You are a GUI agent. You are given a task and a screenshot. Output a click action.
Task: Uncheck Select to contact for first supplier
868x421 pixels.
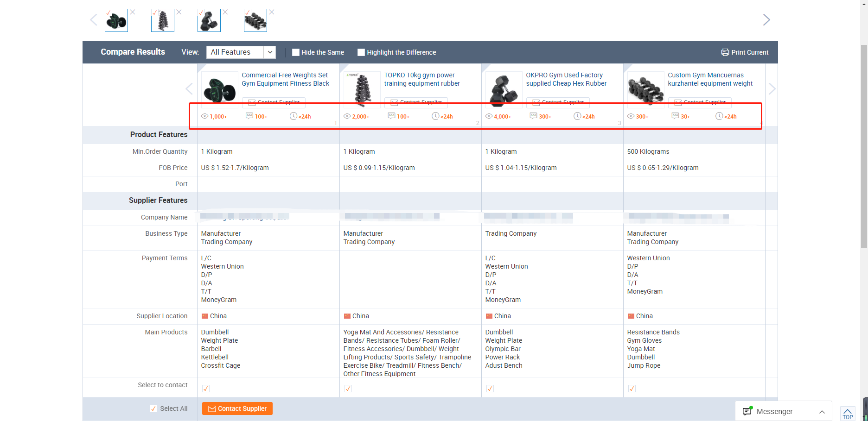[206, 389]
